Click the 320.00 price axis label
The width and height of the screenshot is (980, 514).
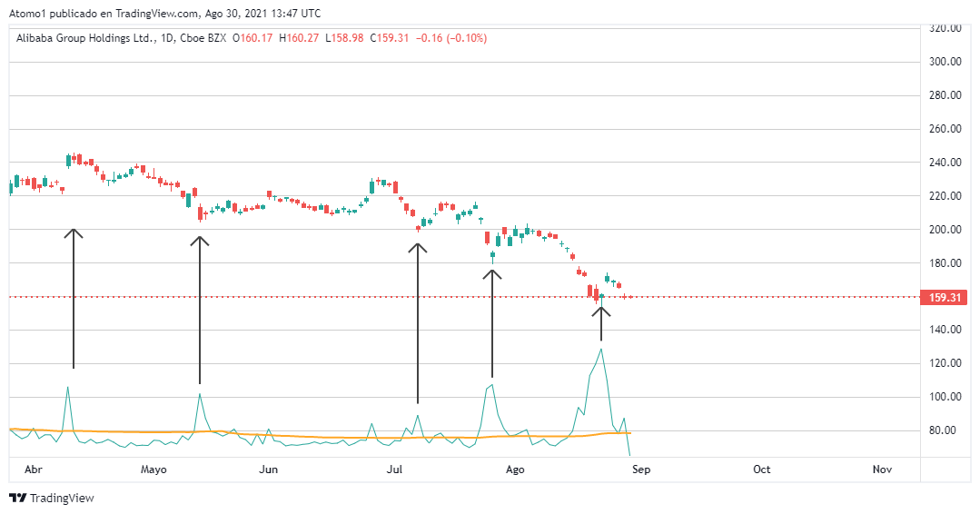coord(945,28)
